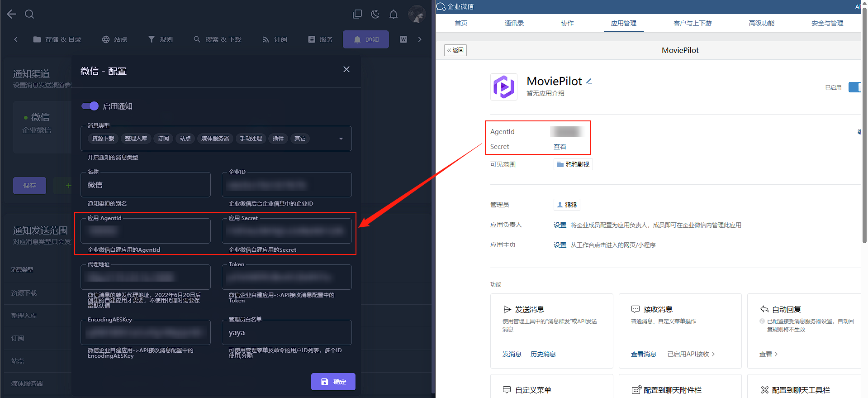Click 设置 link for 应用负责人

coord(560,225)
